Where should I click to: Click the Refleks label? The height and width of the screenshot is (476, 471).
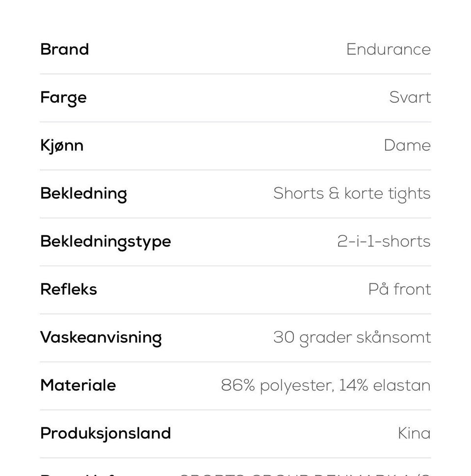[69, 289]
